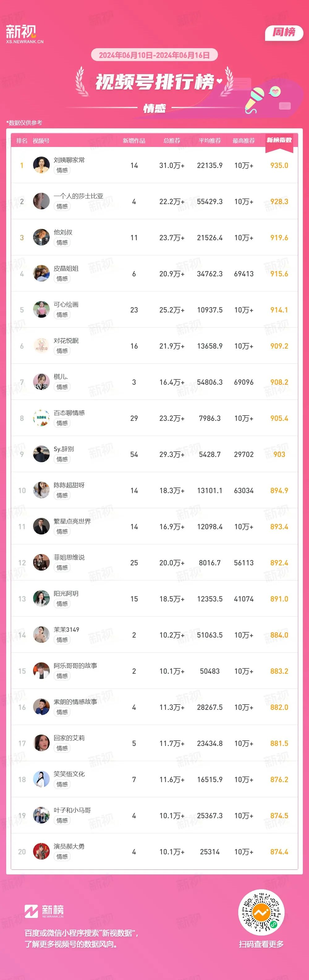
Task: Open 刘姨聊家常 avatar thumbnail
Action: [x=41, y=165]
